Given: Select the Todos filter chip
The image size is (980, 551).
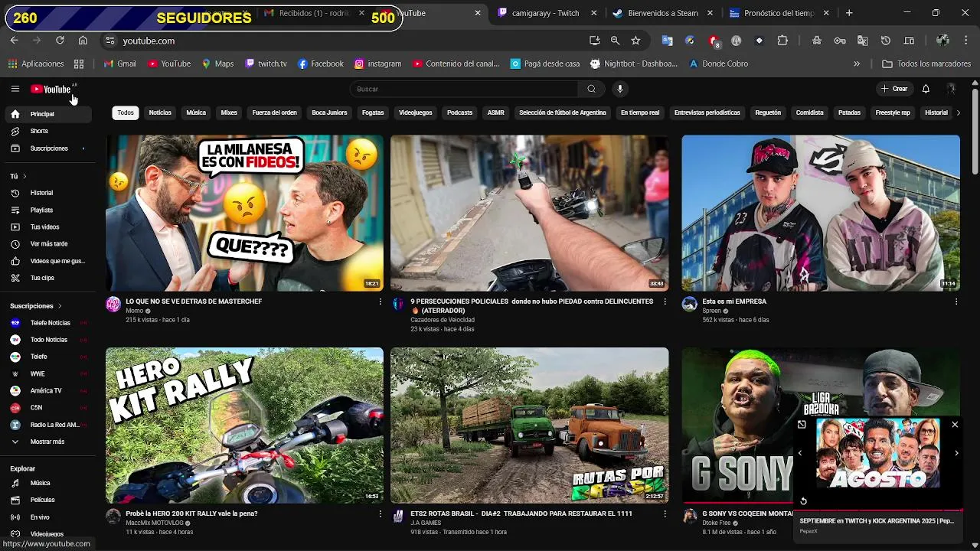Looking at the screenshot, I should pyautogui.click(x=126, y=112).
